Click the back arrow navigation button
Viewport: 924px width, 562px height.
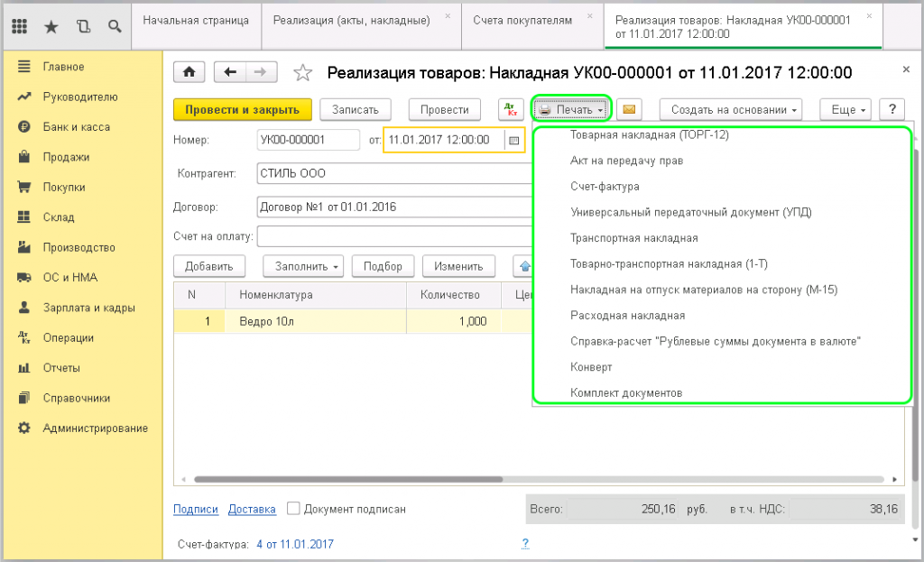(x=231, y=73)
